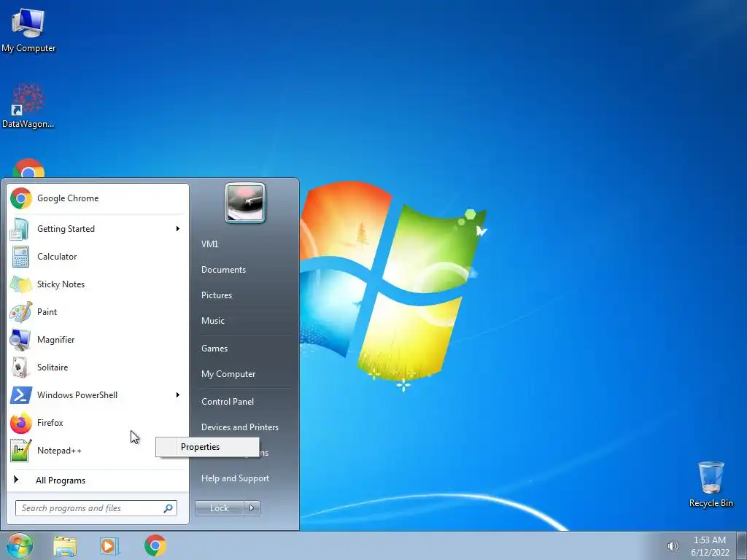Click the Show desktop strip
747x560 pixels.
coord(742,545)
